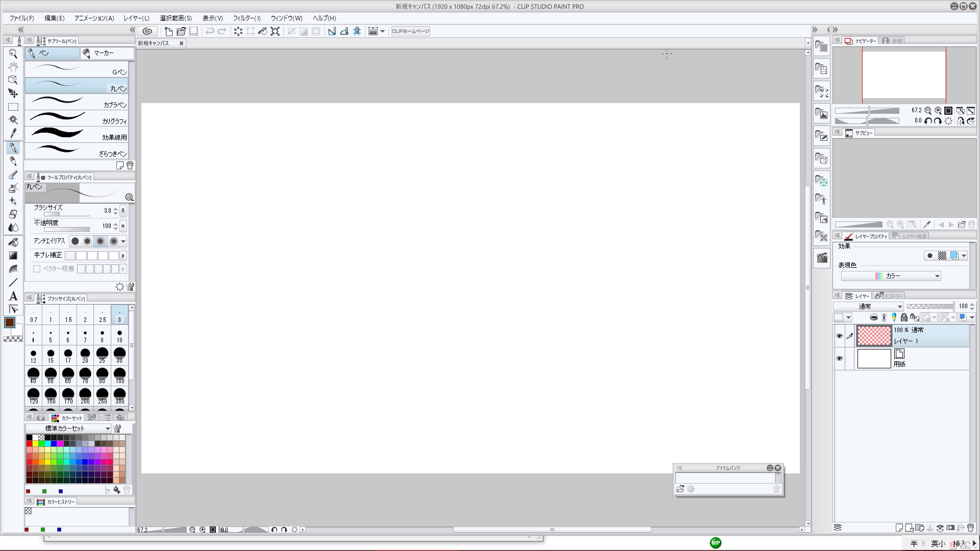The width and height of the screenshot is (980, 551).
Task: Open blending mode 通常 dropdown
Action: [x=868, y=307]
